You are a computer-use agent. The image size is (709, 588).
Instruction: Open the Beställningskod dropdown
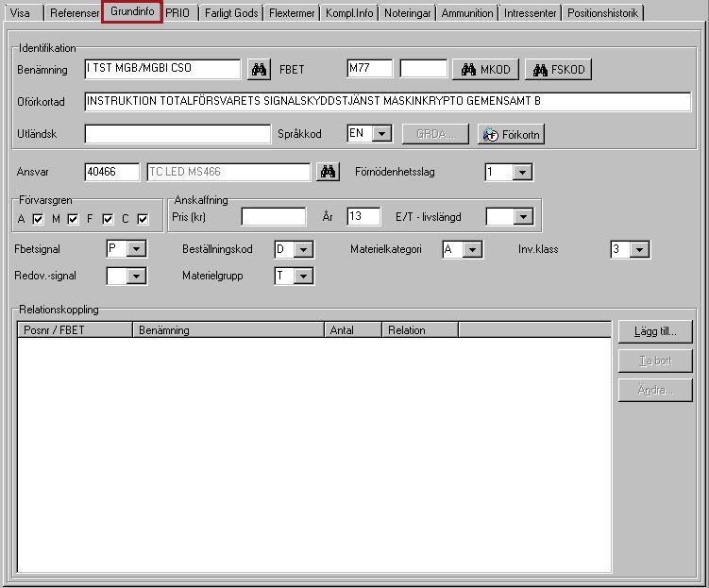pos(303,249)
